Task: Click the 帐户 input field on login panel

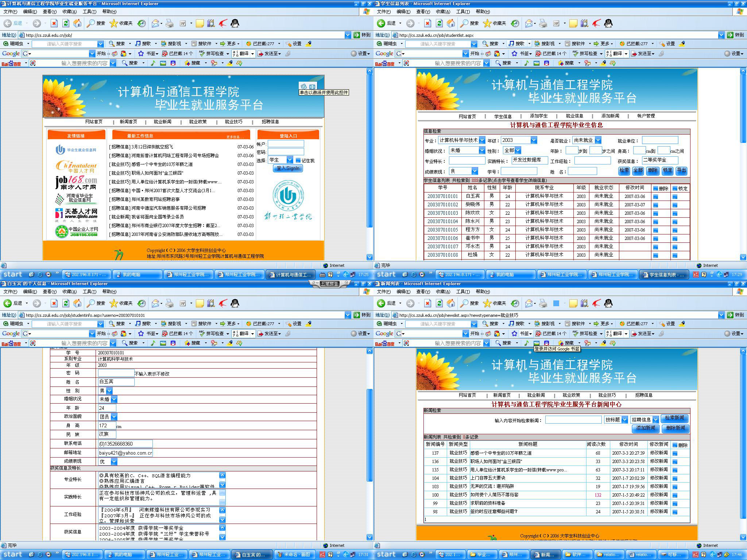Action: pyautogui.click(x=286, y=144)
